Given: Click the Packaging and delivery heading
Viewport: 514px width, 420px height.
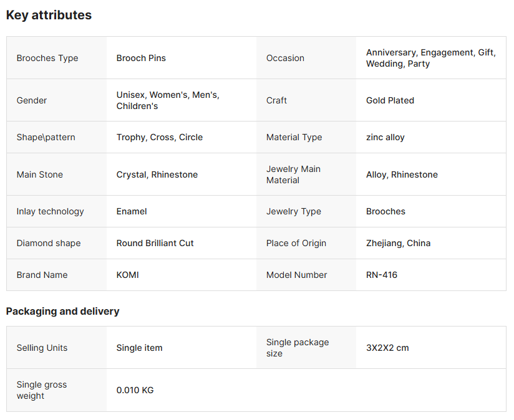Looking at the screenshot, I should point(62,311).
